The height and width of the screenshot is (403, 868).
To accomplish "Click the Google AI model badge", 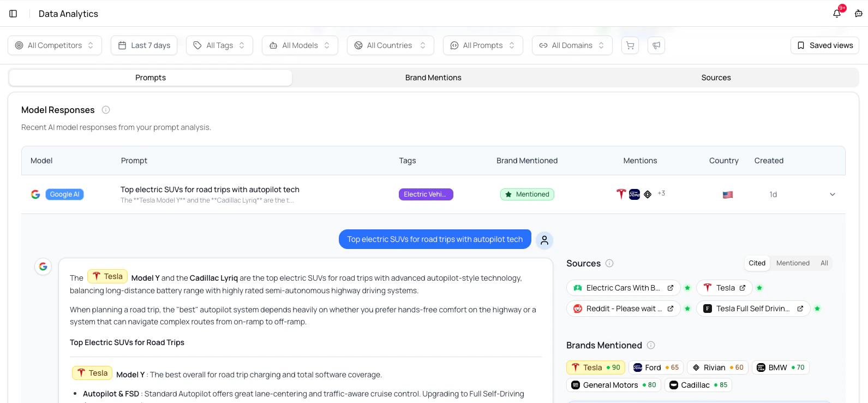I will [64, 194].
